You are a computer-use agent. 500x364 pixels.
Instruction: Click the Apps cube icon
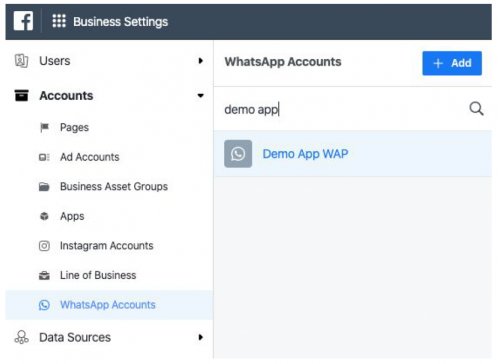44,216
